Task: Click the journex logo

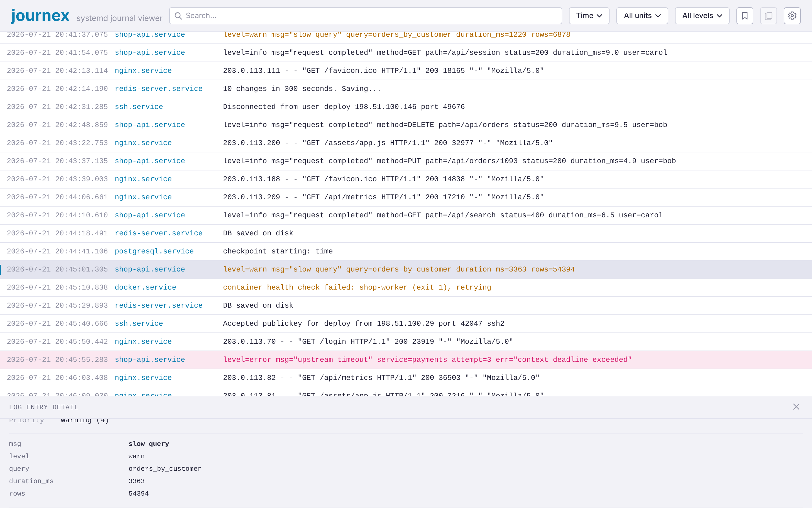Action: (x=40, y=16)
